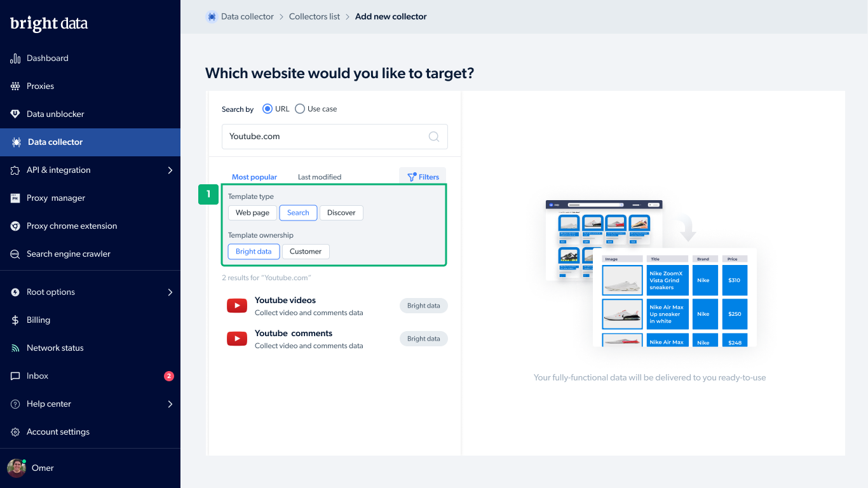
Task: Click the Network status signal icon
Action: (x=15, y=348)
